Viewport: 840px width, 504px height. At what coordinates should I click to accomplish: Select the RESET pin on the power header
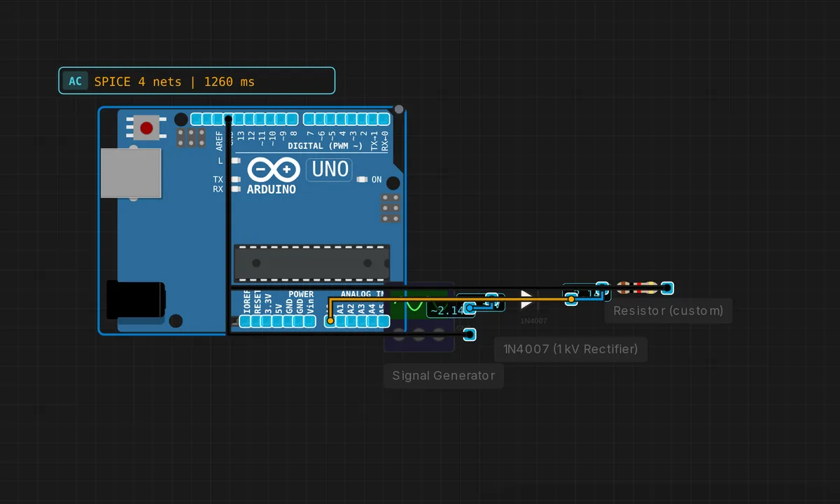click(x=256, y=321)
